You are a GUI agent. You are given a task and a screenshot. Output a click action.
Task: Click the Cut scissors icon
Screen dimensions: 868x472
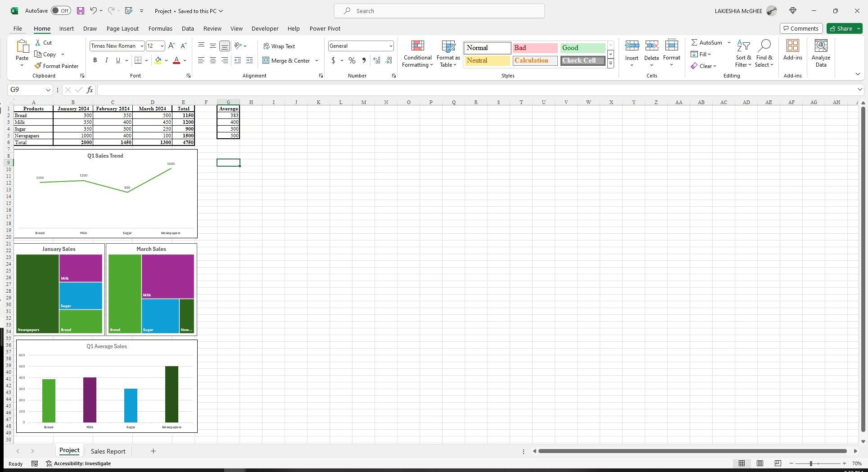coord(39,43)
